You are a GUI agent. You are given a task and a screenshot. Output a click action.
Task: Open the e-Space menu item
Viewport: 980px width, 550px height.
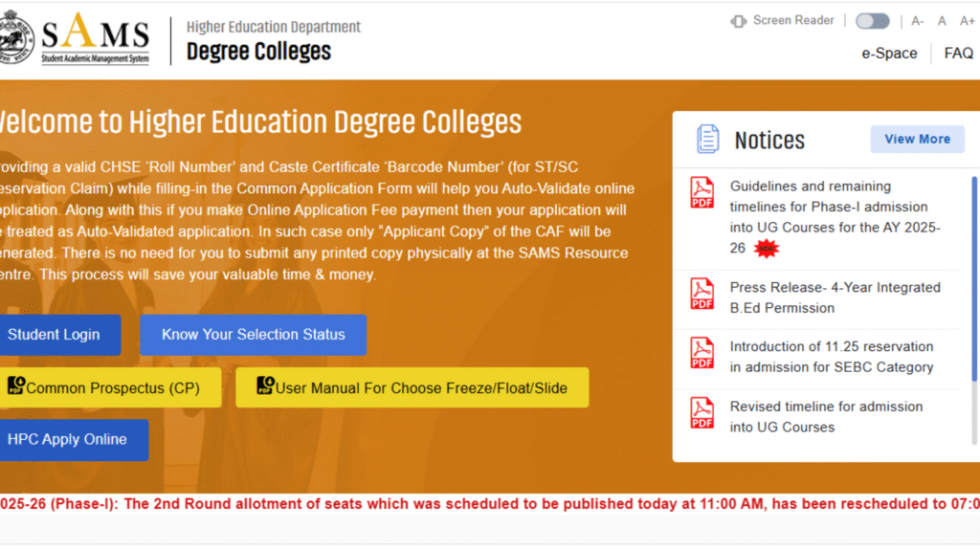(889, 54)
